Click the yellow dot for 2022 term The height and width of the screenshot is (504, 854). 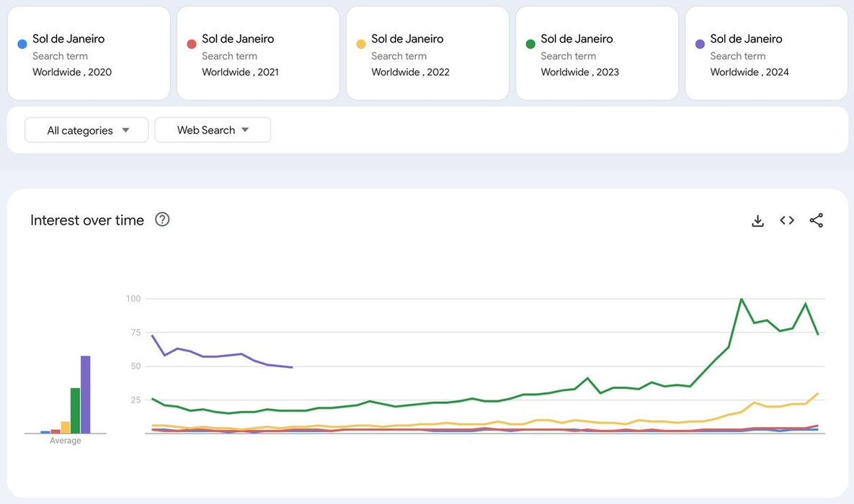361,44
